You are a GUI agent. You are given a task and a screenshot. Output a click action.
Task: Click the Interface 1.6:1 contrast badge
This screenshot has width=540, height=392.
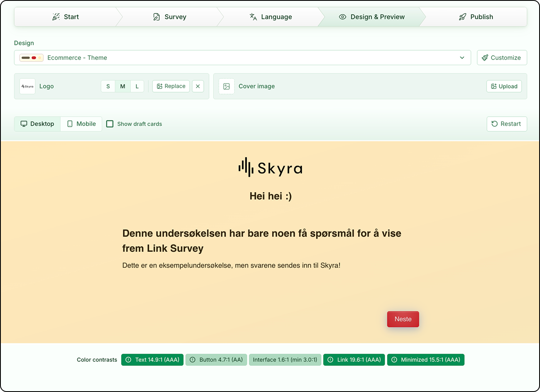coord(285,360)
